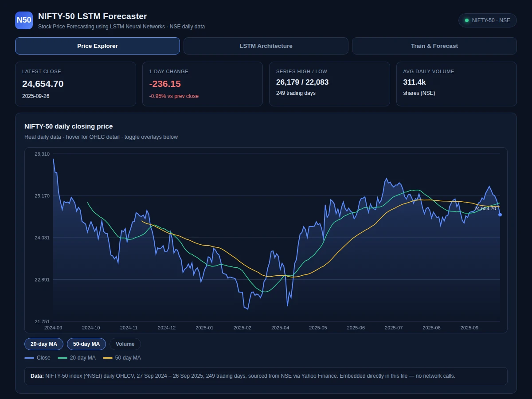This screenshot has height=399, width=532.
Task: Toggle the 20-day MA overlay
Action: tap(44, 344)
